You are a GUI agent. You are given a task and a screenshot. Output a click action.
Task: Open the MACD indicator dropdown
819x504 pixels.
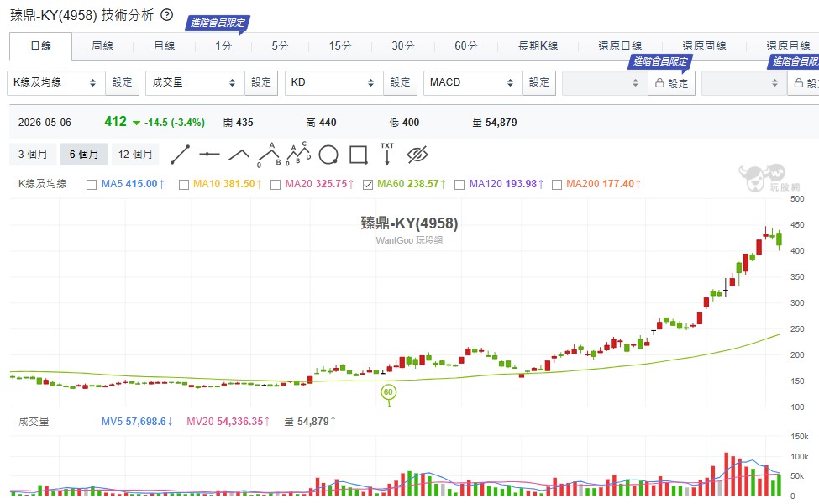[x=473, y=83]
